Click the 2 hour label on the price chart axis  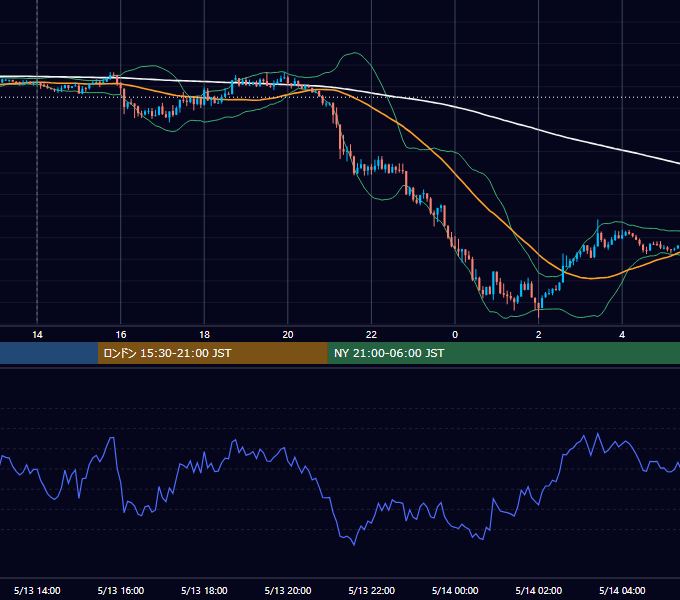539,335
